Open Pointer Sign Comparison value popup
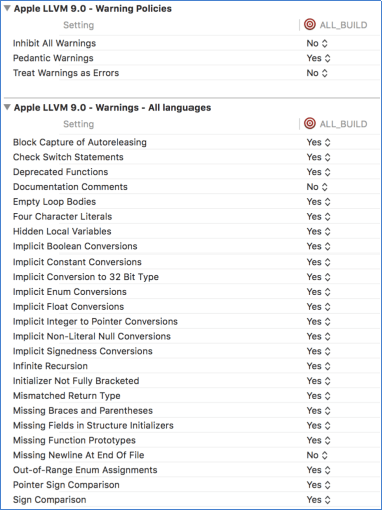 point(318,485)
